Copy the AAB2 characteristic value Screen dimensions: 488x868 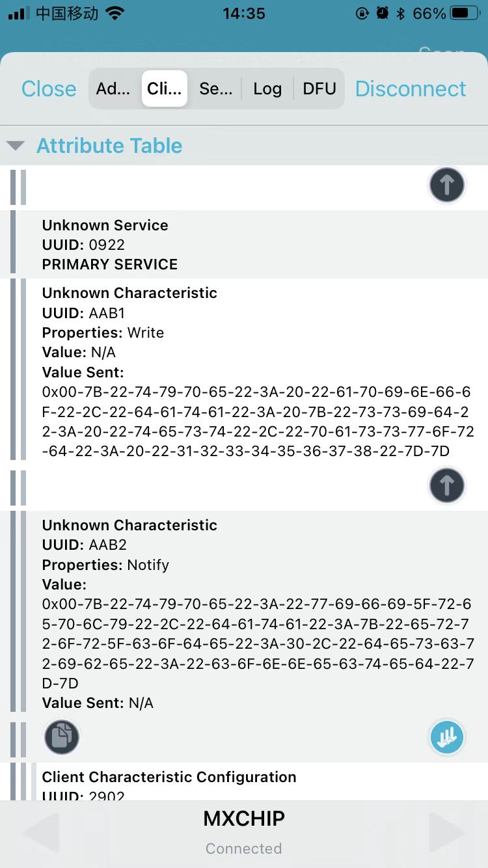62,737
